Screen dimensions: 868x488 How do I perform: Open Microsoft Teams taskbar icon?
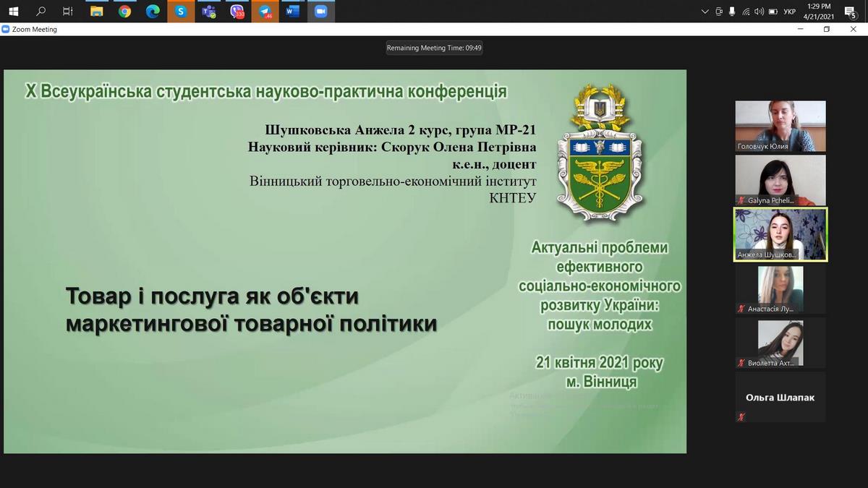209,11
